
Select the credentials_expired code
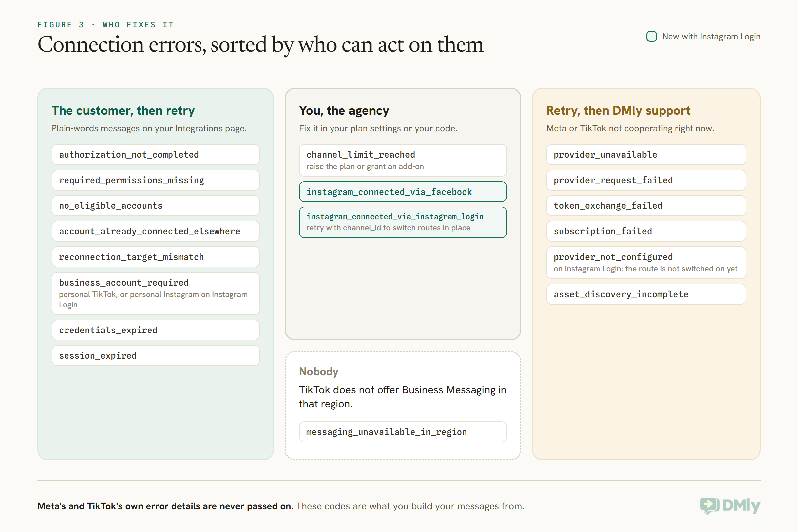tap(155, 330)
